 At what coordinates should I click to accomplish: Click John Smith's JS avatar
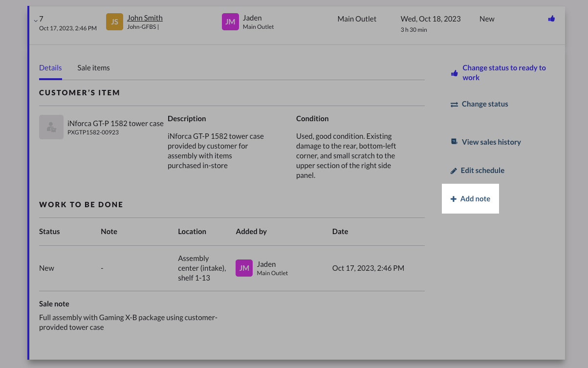(114, 22)
